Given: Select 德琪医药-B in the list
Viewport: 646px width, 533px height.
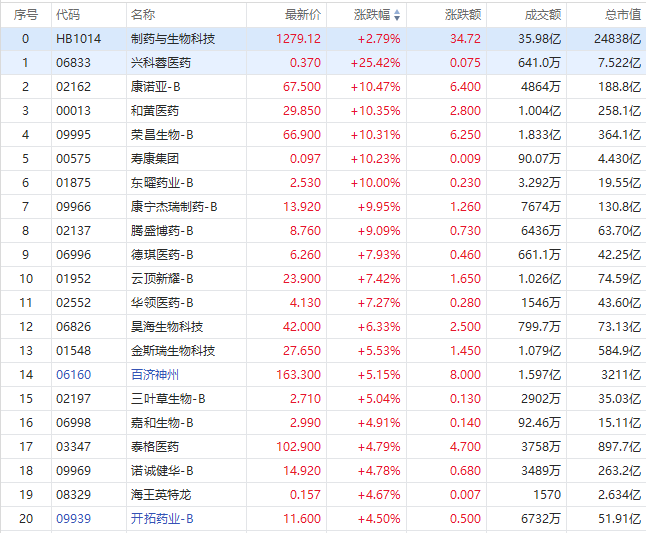Looking at the screenshot, I should (x=162, y=255).
